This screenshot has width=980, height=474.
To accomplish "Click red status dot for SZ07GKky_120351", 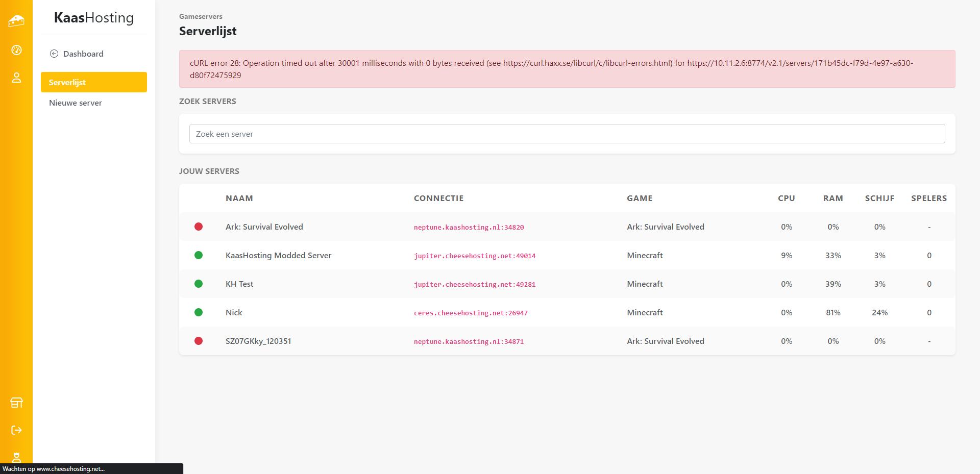I will pyautogui.click(x=199, y=341).
